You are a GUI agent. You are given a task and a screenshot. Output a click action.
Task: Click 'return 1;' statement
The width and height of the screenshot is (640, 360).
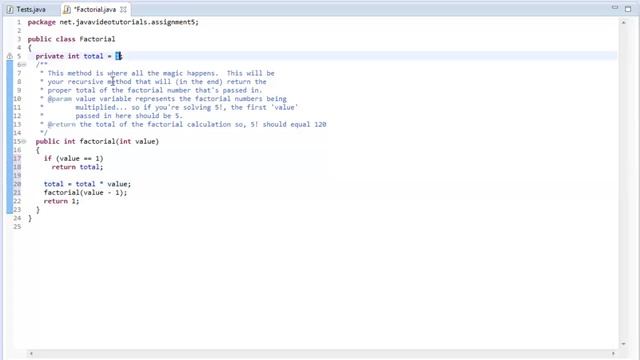tap(62, 201)
